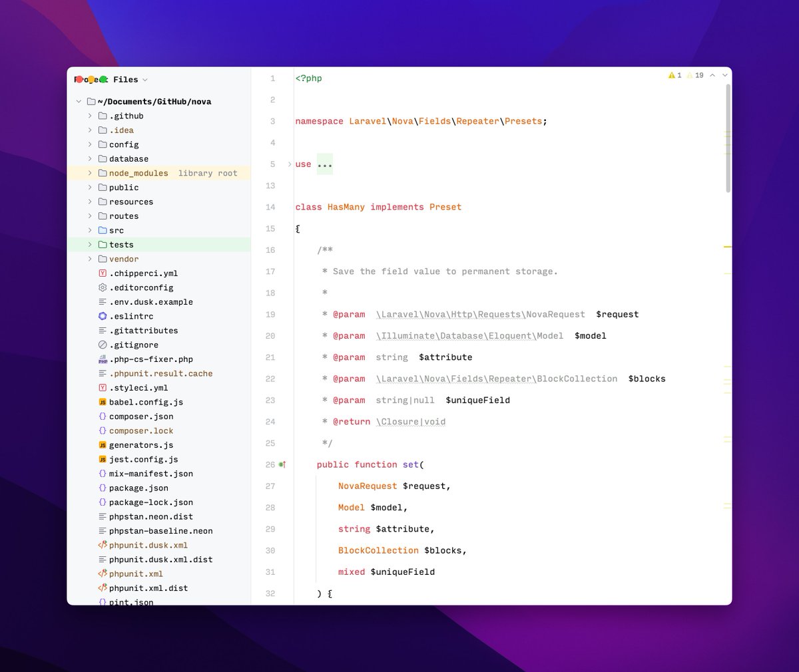799x672 pixels.
Task: Click the BlockCollection type hint on line 30
Action: click(x=378, y=550)
